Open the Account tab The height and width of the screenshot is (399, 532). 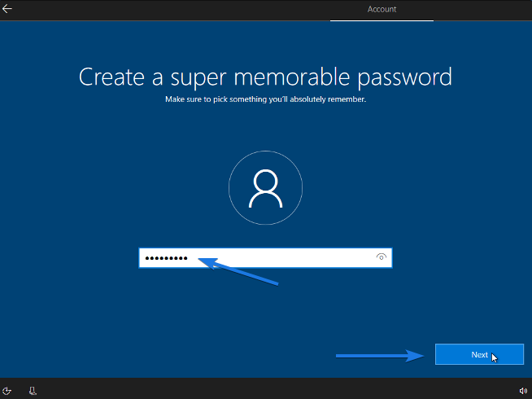(x=382, y=10)
